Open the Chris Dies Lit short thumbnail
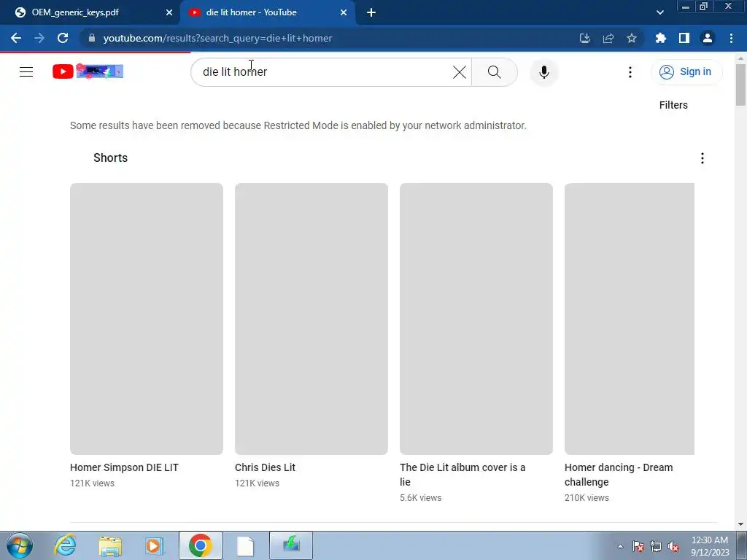 click(x=311, y=319)
